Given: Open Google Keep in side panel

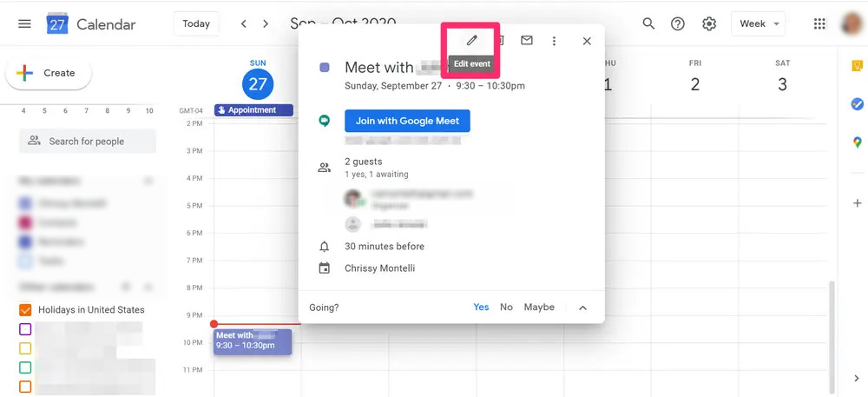Looking at the screenshot, I should coord(857,65).
